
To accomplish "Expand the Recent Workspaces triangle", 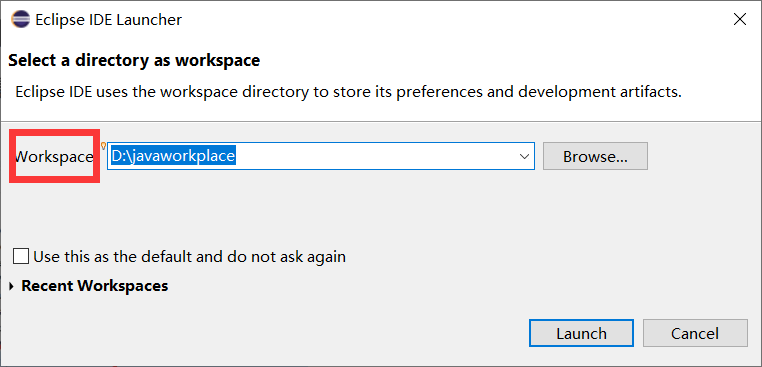I will click(12, 286).
